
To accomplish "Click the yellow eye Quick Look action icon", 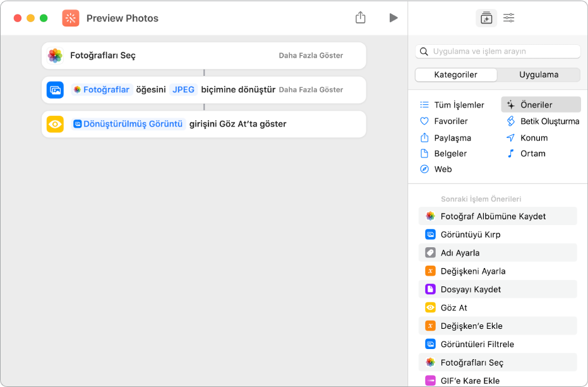I will click(56, 124).
